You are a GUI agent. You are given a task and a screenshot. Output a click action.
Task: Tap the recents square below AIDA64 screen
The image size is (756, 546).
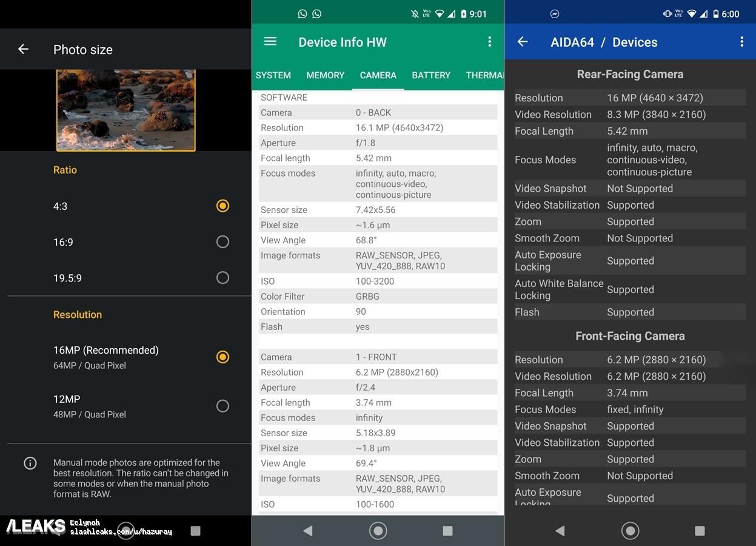click(x=700, y=531)
